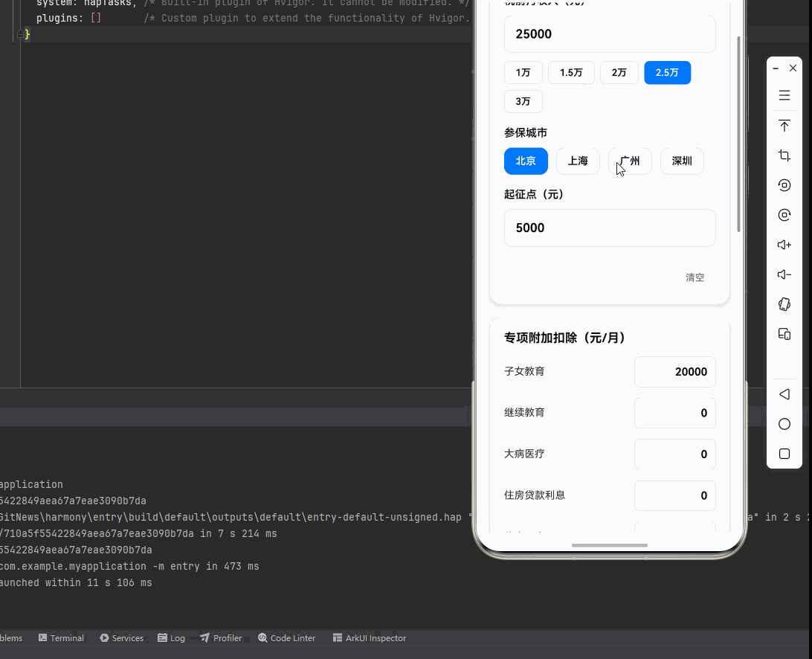Image resolution: width=812 pixels, height=659 pixels.
Task: Close the emulator toolbar panel
Action: (x=793, y=68)
